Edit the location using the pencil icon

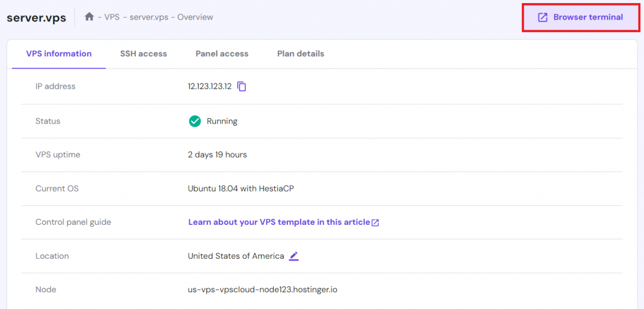pyautogui.click(x=294, y=256)
